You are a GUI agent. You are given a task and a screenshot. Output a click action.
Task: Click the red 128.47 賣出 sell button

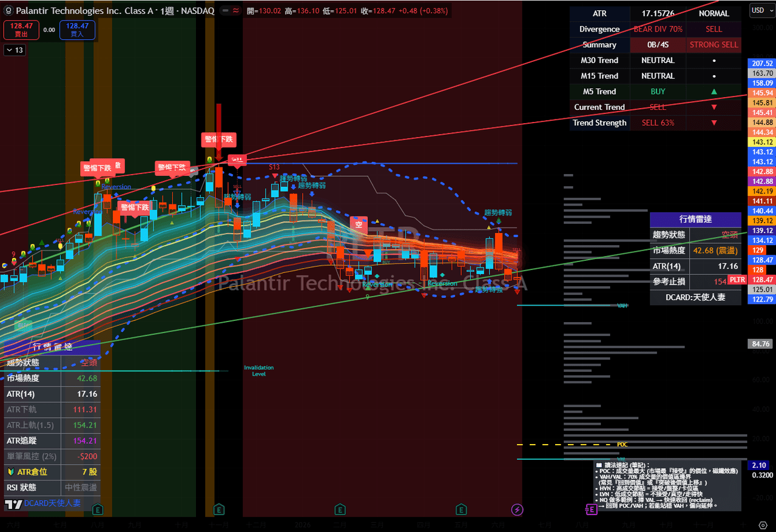21,30
